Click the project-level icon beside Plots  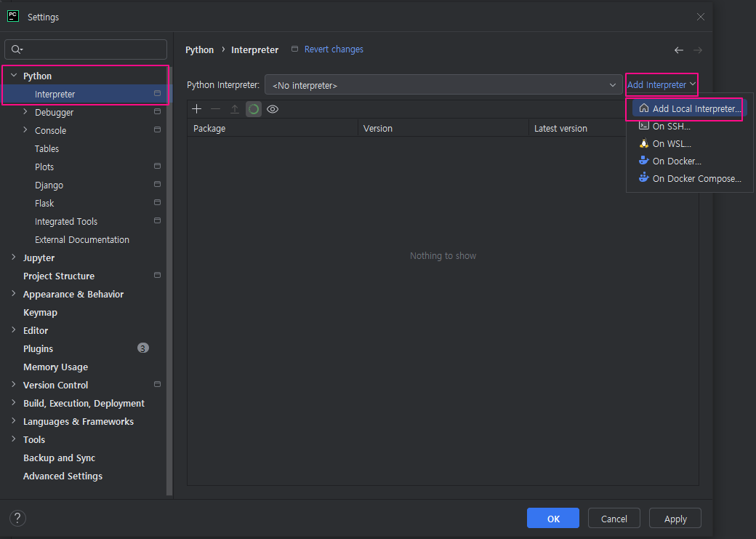pyautogui.click(x=157, y=166)
